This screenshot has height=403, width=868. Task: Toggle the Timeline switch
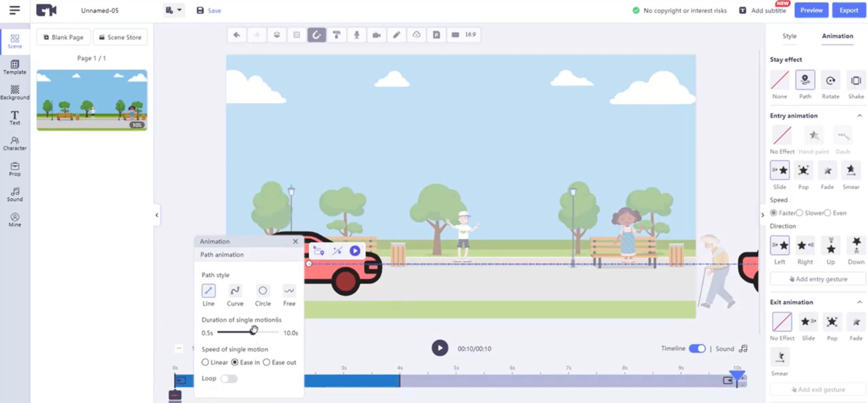[697, 349]
